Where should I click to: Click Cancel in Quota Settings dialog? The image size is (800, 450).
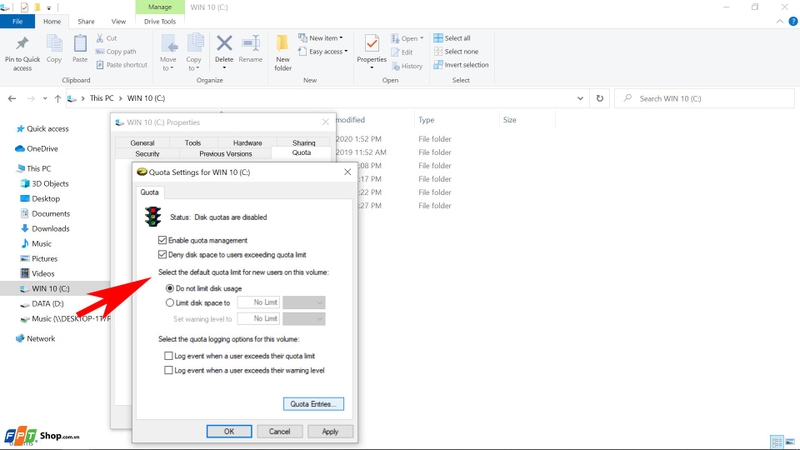tap(280, 431)
